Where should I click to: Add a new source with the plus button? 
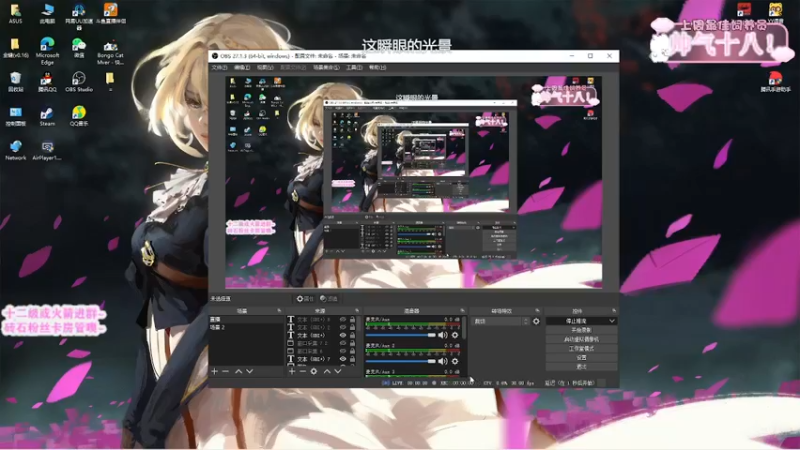coord(292,371)
